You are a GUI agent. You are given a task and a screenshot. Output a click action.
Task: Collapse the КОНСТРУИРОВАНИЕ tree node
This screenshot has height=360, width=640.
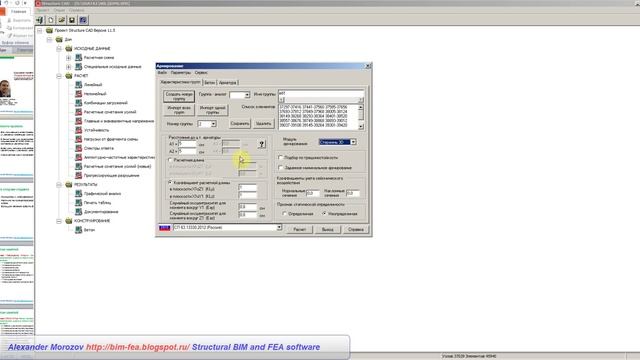click(x=59, y=221)
